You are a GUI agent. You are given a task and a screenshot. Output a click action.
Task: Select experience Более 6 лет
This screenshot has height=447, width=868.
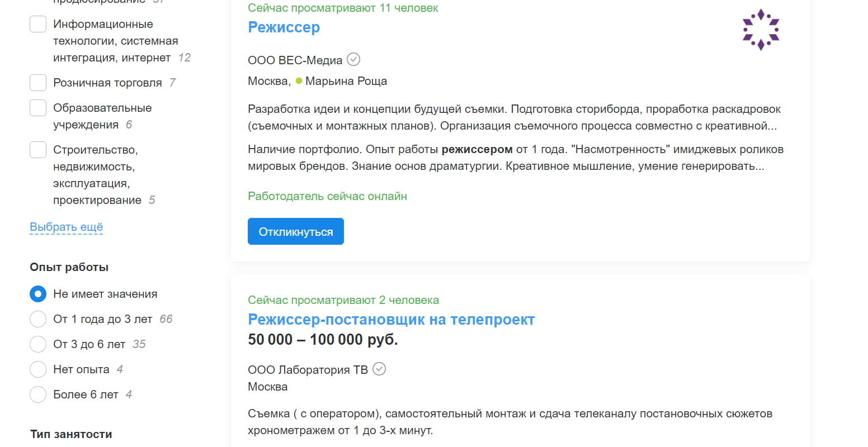click(37, 394)
